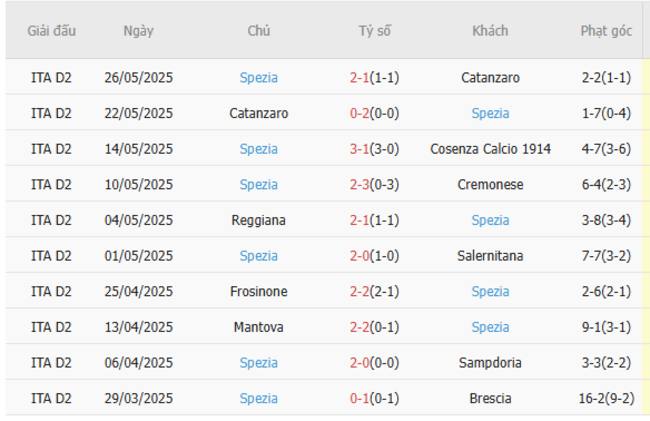
Task: Click the Spezia link in the Mantova match row
Action: click(x=490, y=327)
